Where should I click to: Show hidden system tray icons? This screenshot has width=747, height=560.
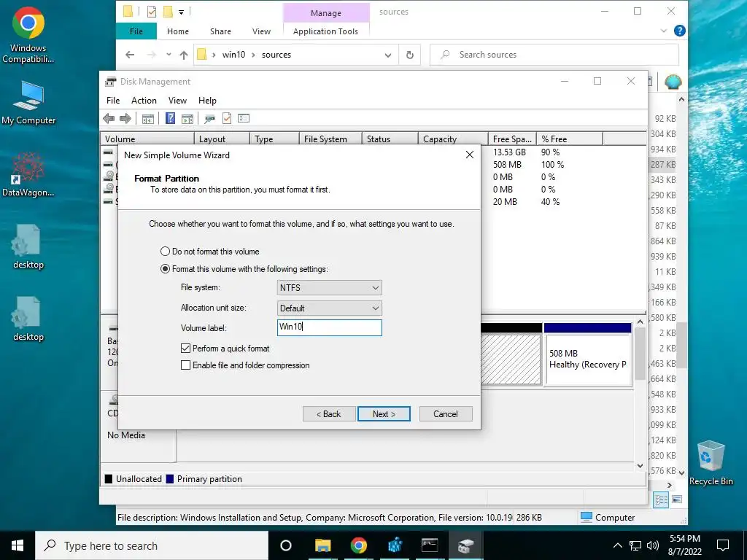pyautogui.click(x=617, y=545)
